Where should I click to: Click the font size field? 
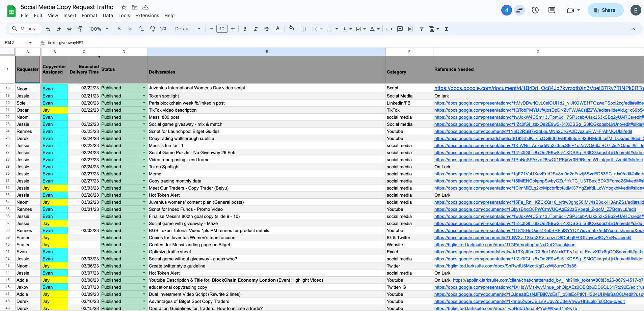point(222,29)
